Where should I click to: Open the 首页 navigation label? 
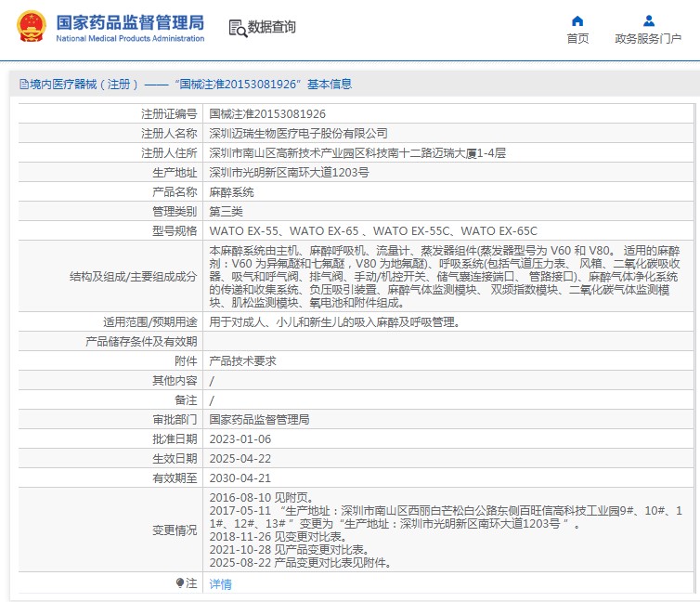(577, 39)
